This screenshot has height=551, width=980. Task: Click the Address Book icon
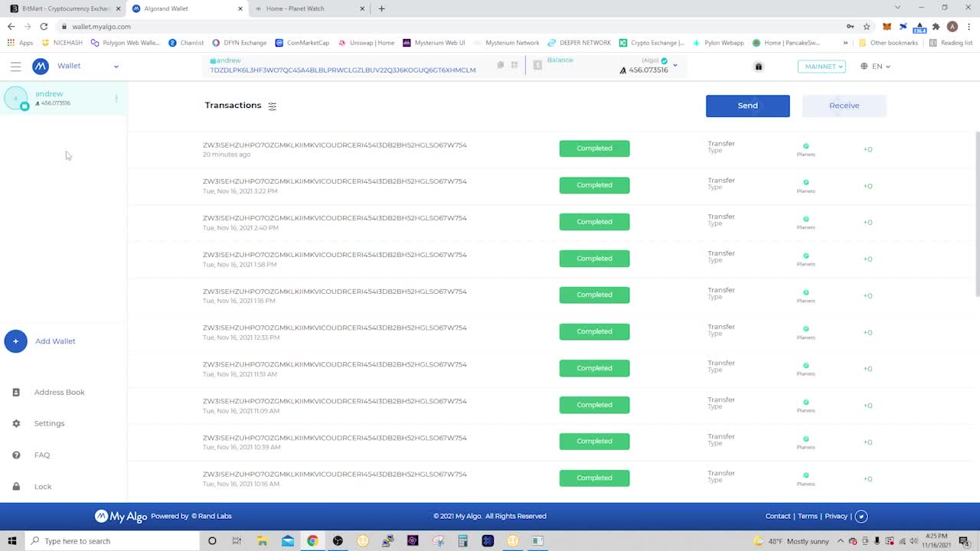click(16, 393)
